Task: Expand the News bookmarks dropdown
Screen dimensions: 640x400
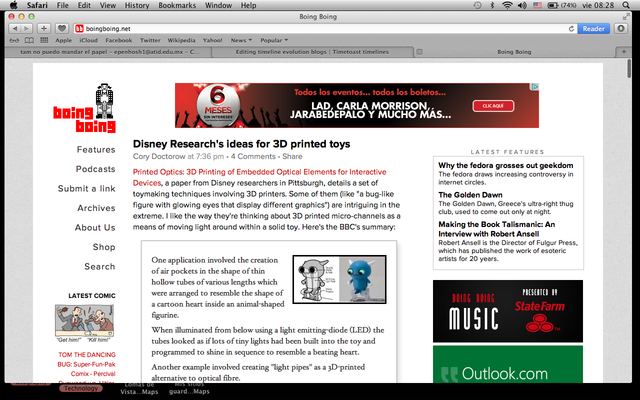Action: coord(241,40)
